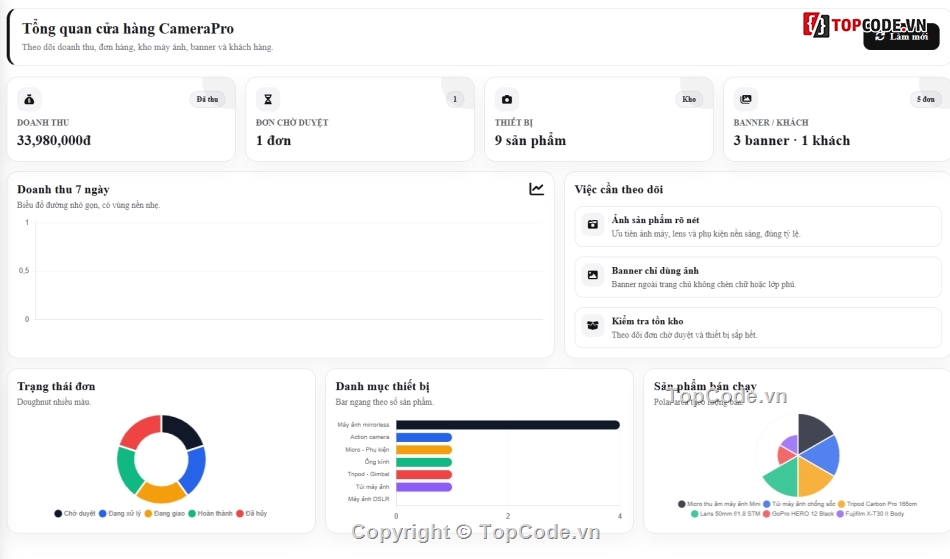The width and height of the screenshot is (950, 559).
Task: Click the camera icon in Thiết bị card
Action: [507, 99]
